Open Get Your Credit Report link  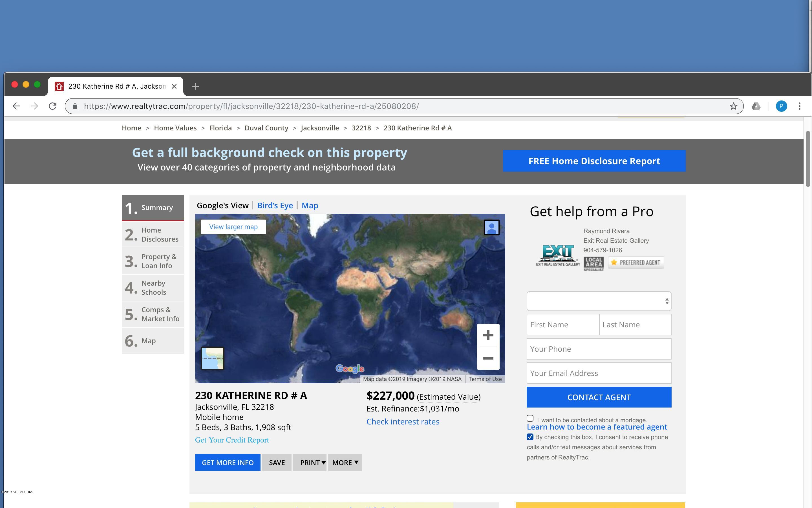[232, 440]
